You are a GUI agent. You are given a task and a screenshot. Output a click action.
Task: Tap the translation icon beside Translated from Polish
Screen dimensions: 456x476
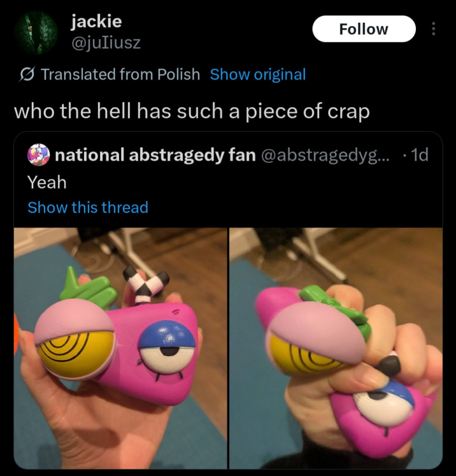[27, 74]
